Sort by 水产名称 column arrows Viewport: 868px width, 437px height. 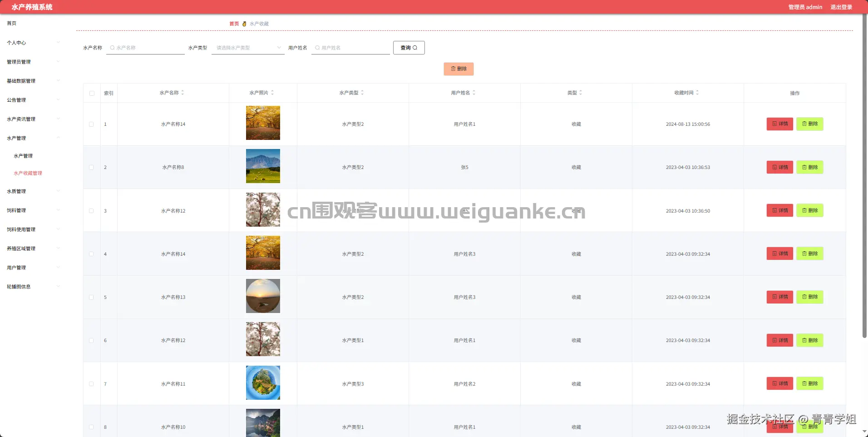tap(182, 93)
